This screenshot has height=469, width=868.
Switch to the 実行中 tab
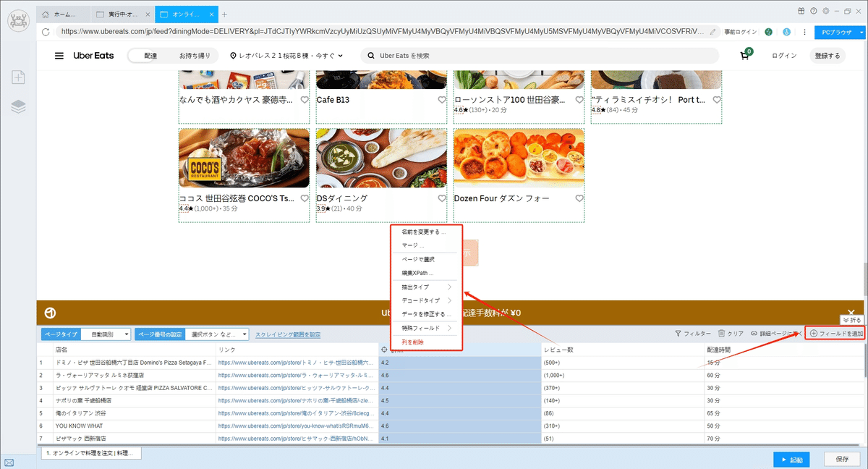(123, 14)
